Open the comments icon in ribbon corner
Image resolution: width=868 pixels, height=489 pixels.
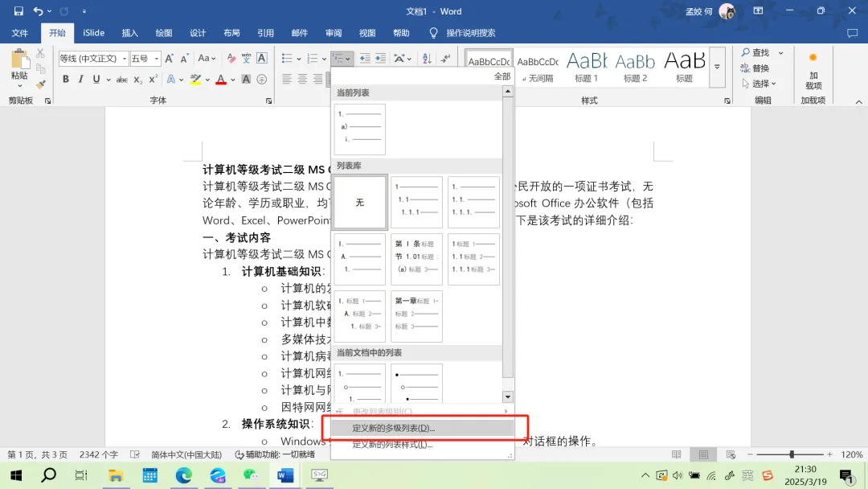tap(852, 33)
